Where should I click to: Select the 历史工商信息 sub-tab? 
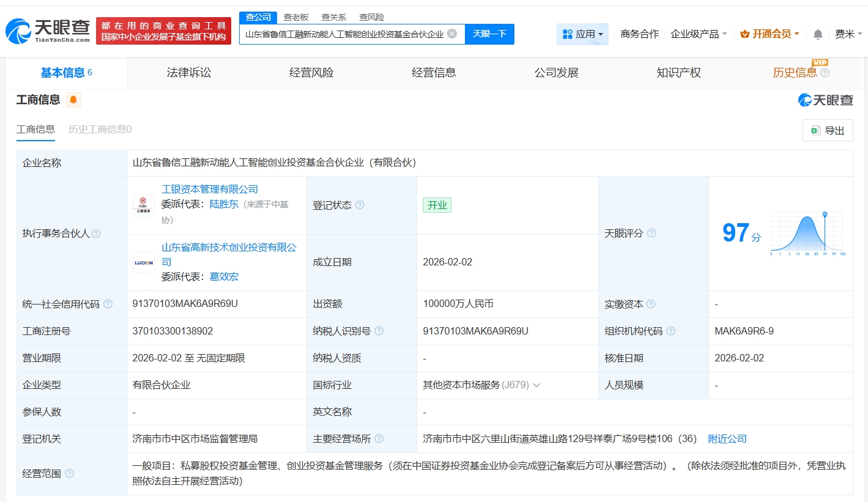pos(100,129)
